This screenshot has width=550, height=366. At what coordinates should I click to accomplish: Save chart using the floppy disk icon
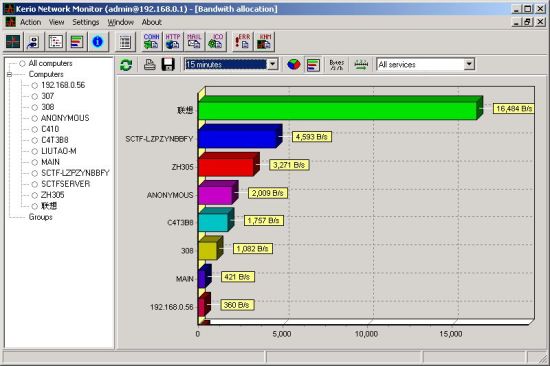[x=168, y=65]
